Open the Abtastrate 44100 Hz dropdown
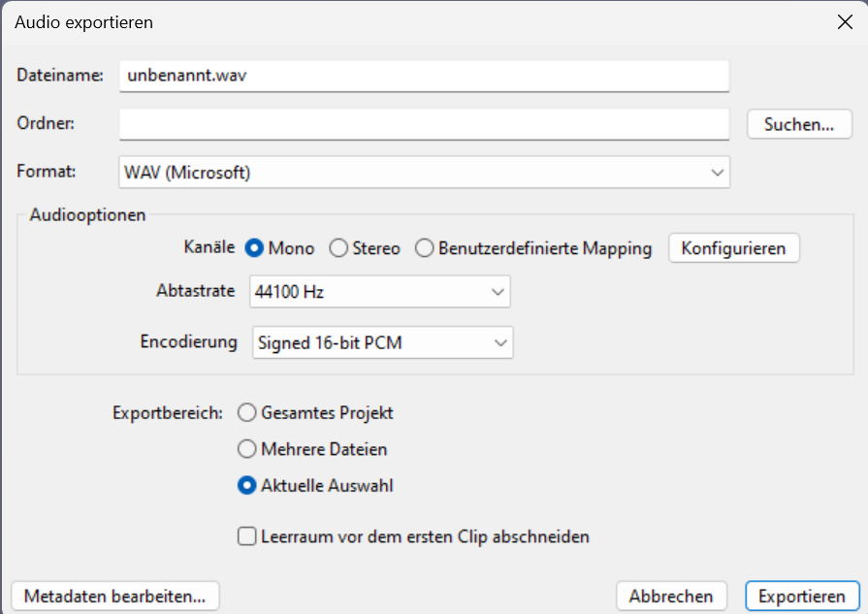The image size is (868, 614). (380, 291)
